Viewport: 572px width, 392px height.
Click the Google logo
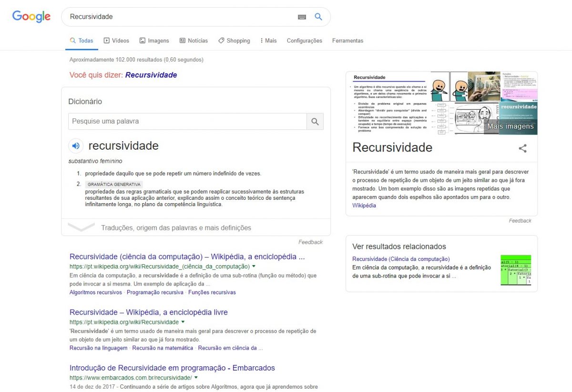[31, 16]
